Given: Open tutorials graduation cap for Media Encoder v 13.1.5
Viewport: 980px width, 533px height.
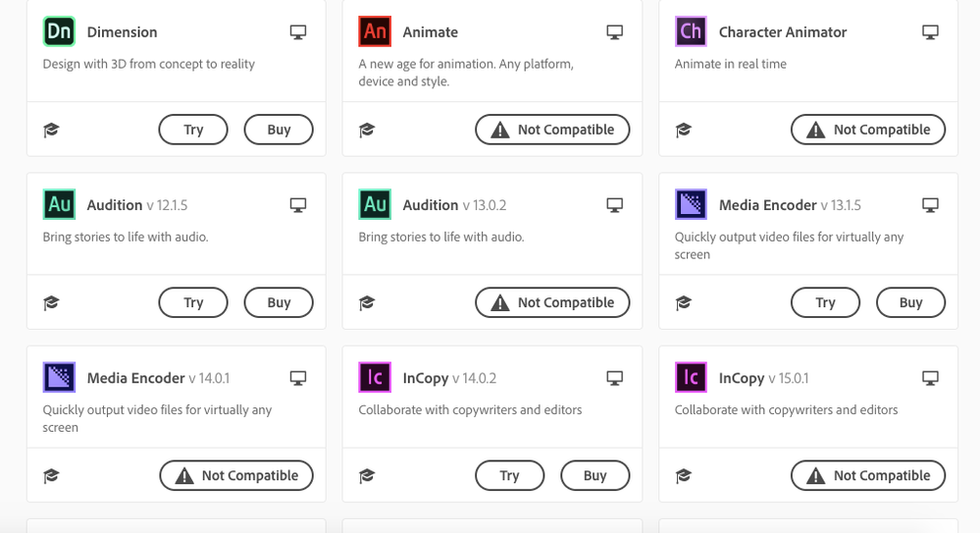Looking at the screenshot, I should tap(683, 303).
